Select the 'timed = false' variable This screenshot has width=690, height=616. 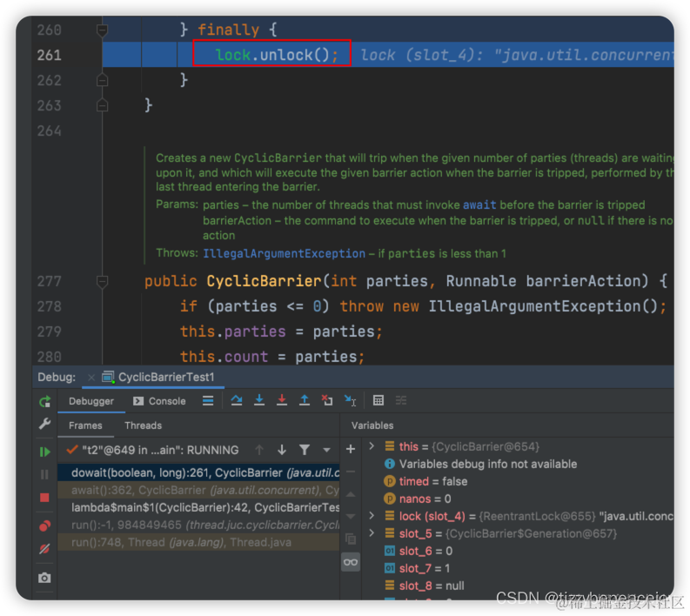tap(425, 481)
